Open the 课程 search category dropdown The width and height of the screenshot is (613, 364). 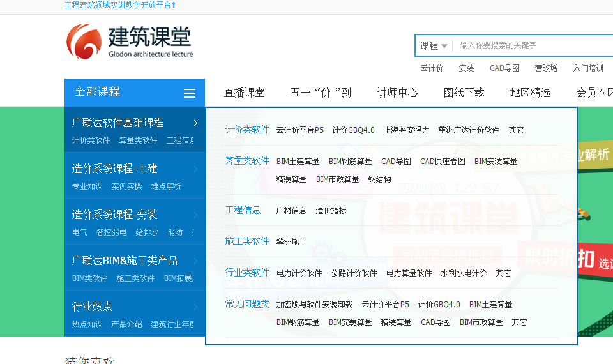(434, 46)
